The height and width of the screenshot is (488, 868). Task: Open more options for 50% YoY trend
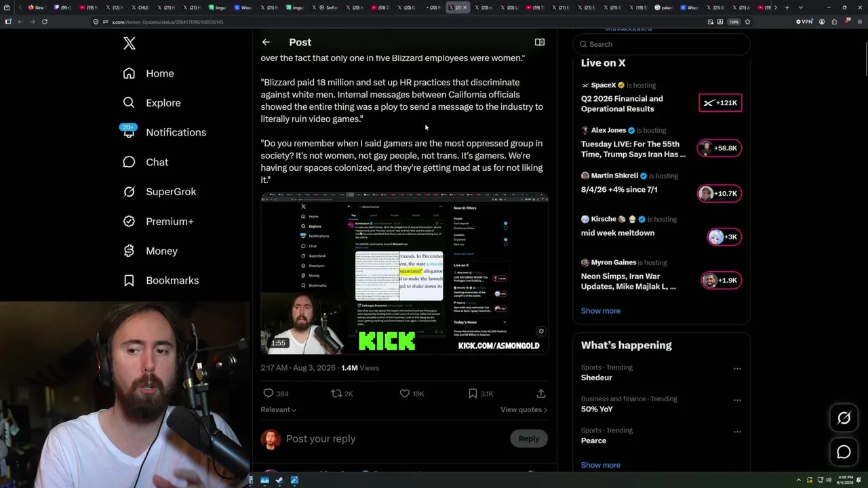(737, 400)
